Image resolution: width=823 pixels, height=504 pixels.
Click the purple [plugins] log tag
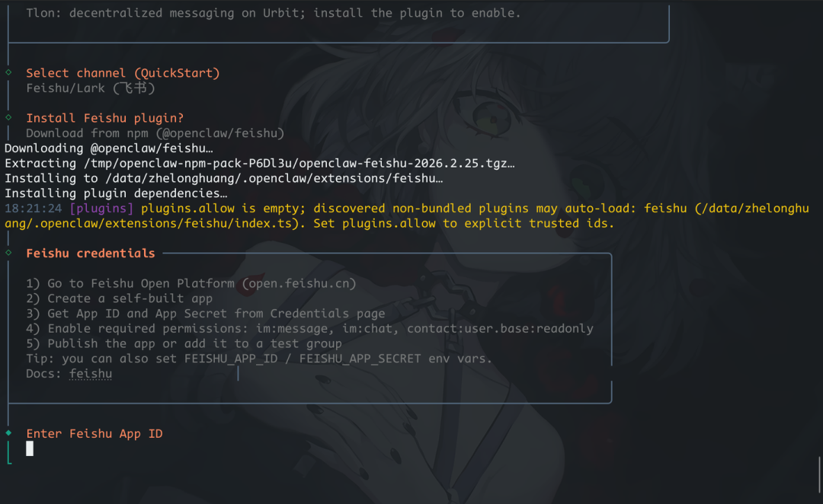pos(101,209)
